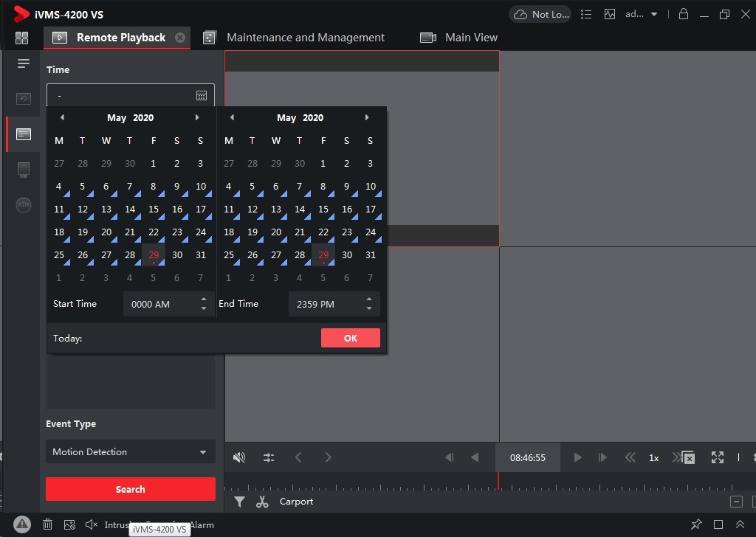Switch to the Main View tab

pyautogui.click(x=470, y=38)
